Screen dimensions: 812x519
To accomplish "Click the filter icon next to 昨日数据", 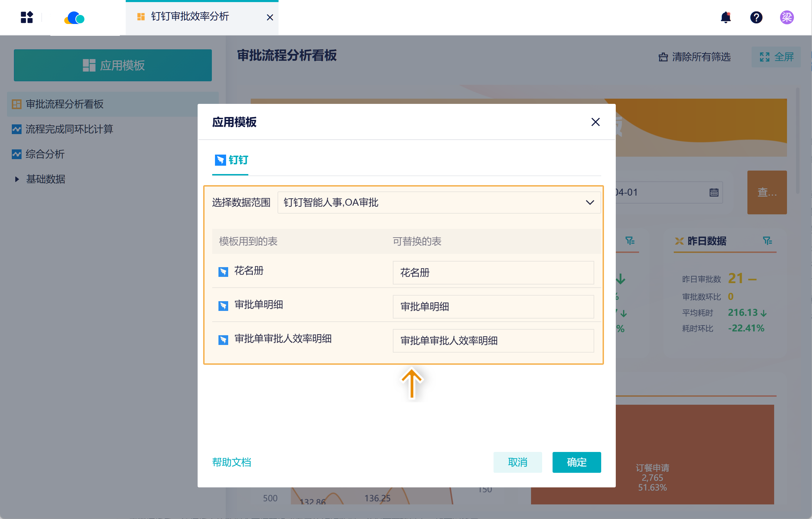I will [767, 240].
